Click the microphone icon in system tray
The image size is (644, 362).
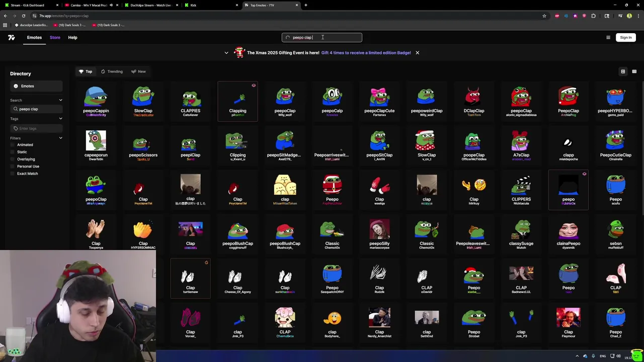coord(593,356)
